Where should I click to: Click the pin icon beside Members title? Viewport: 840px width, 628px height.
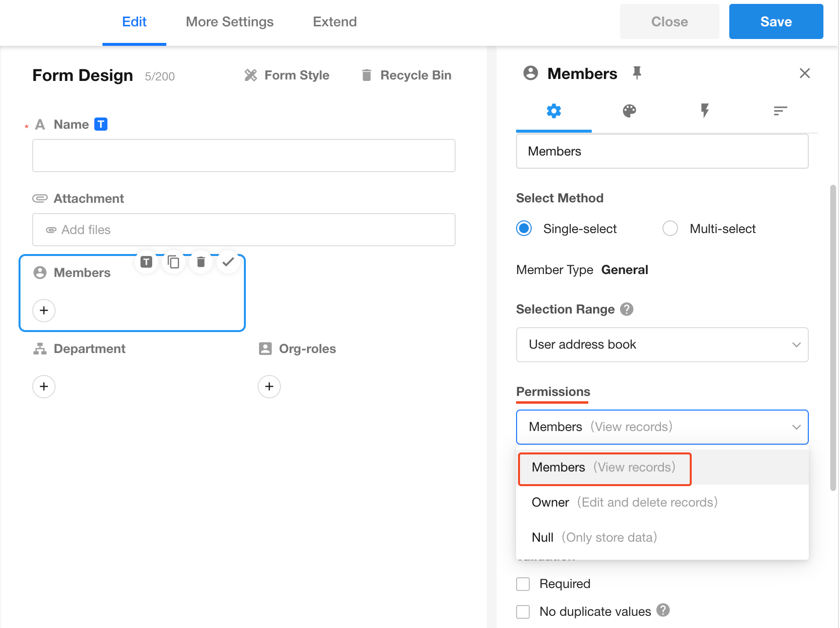637,73
